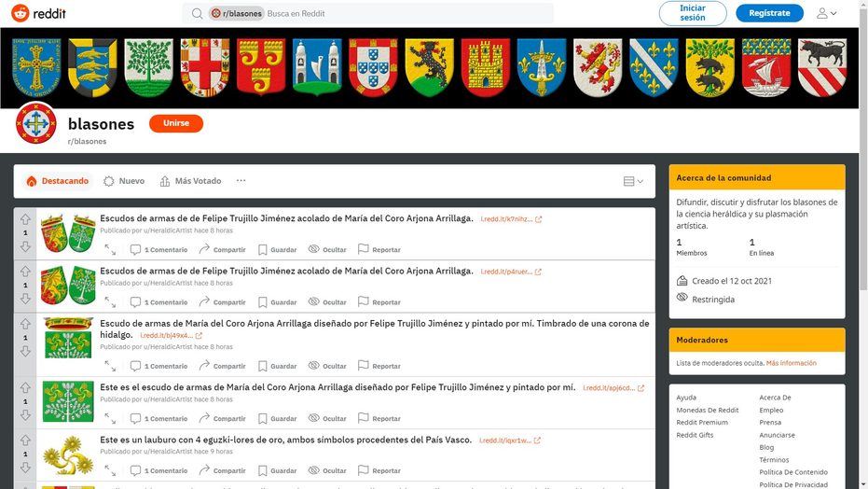Hide the second acolado post

pos(327,302)
